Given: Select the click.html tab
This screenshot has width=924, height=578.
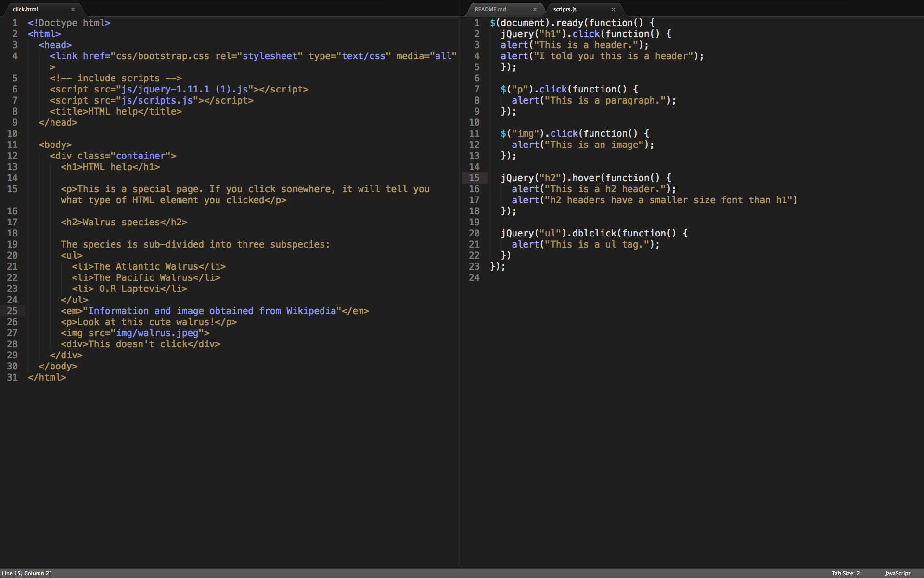Looking at the screenshot, I should [26, 9].
